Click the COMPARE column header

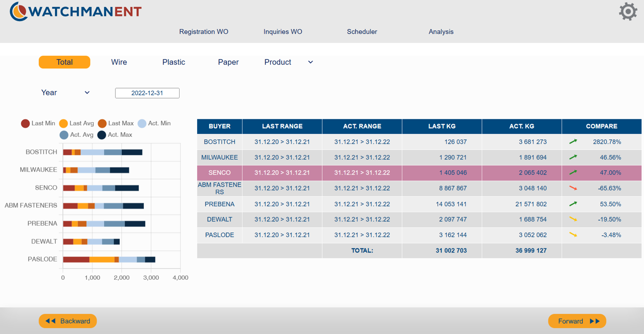(x=602, y=126)
